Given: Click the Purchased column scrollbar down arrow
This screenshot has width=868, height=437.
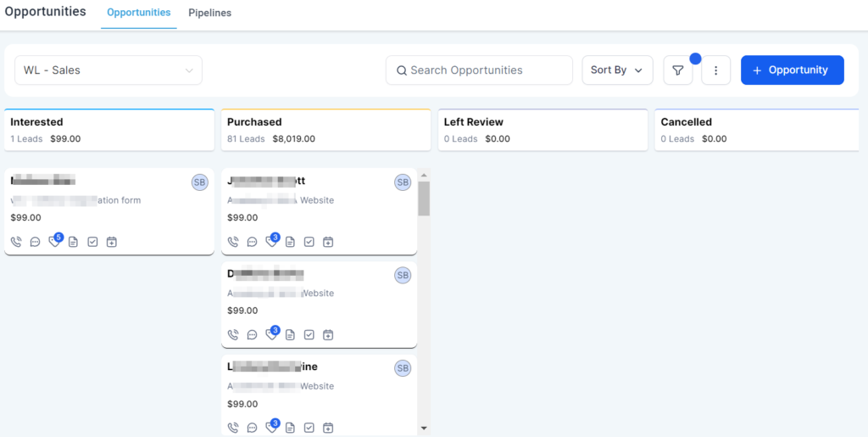Looking at the screenshot, I should (424, 429).
